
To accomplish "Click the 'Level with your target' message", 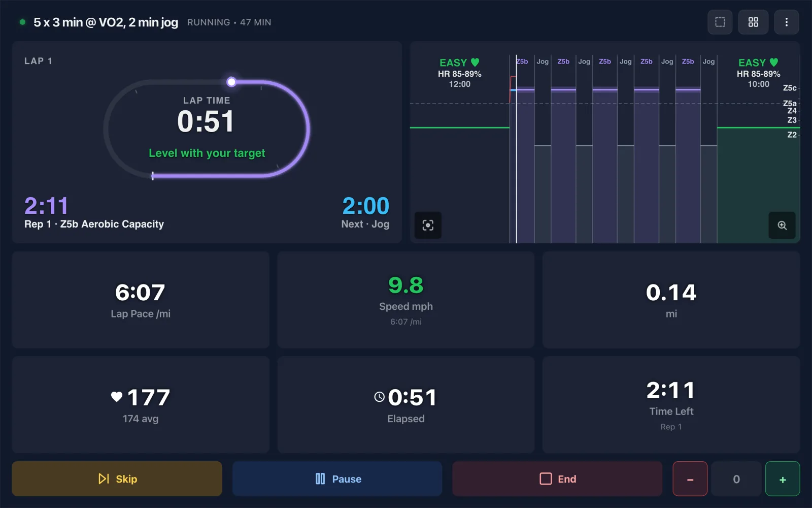I will click(207, 153).
